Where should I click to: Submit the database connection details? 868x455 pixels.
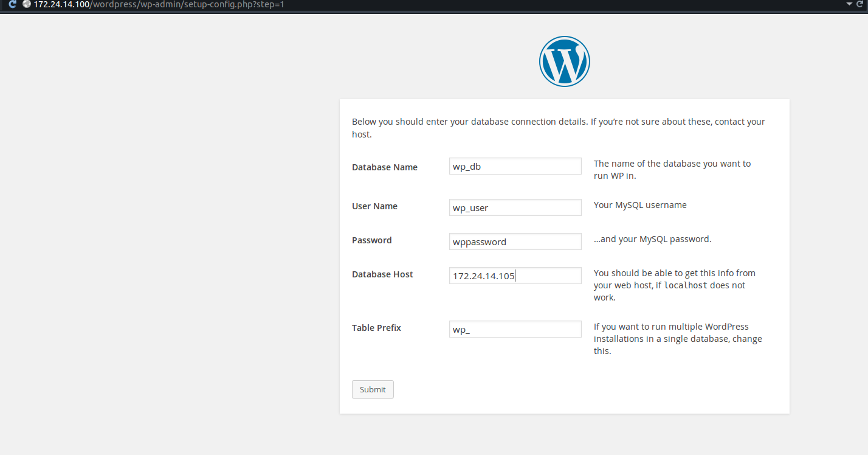(x=373, y=389)
